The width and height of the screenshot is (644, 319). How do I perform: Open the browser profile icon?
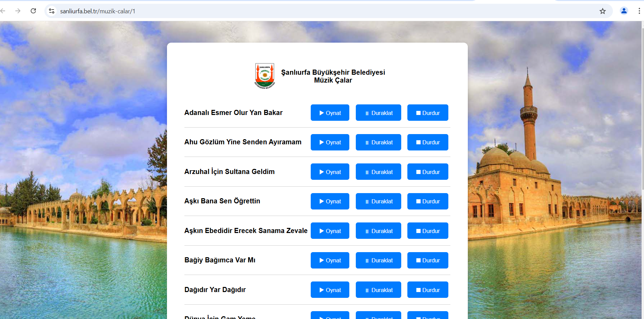coord(624,11)
